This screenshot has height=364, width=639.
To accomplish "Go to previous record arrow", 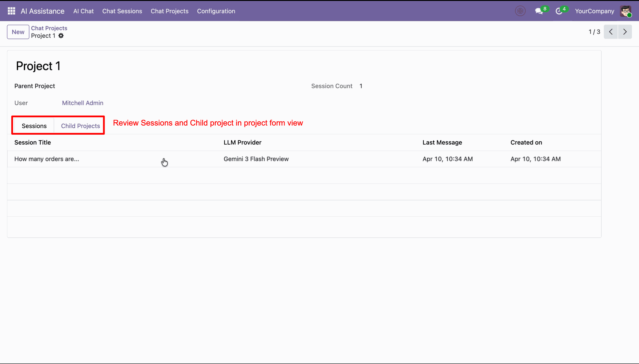I will pyautogui.click(x=611, y=32).
